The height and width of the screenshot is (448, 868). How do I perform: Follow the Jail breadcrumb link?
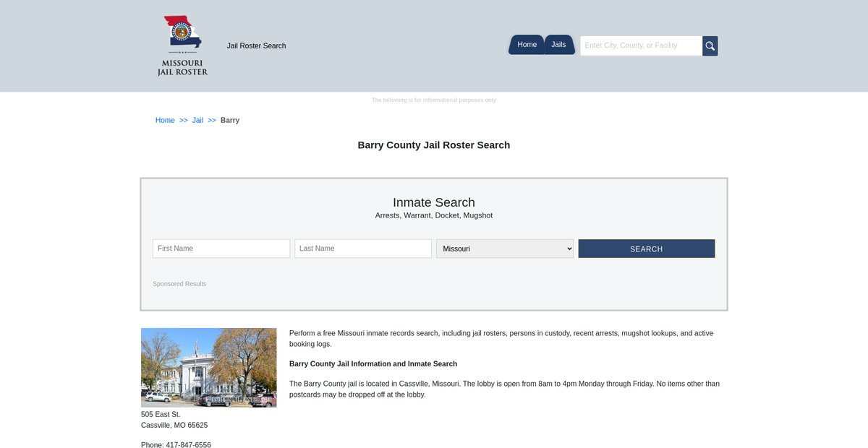197,121
